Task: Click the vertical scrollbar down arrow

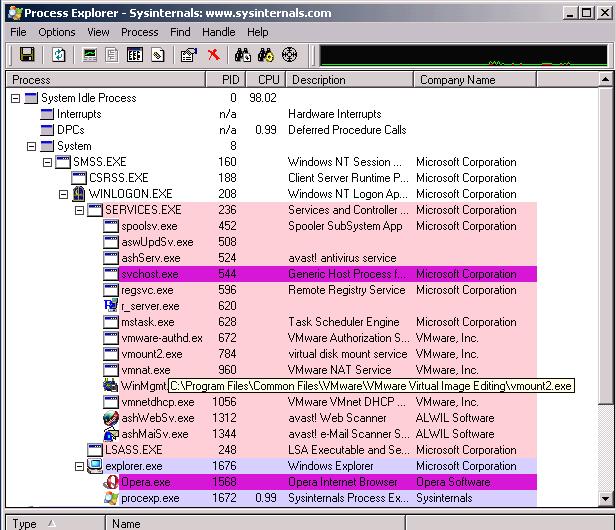Action: [605, 499]
